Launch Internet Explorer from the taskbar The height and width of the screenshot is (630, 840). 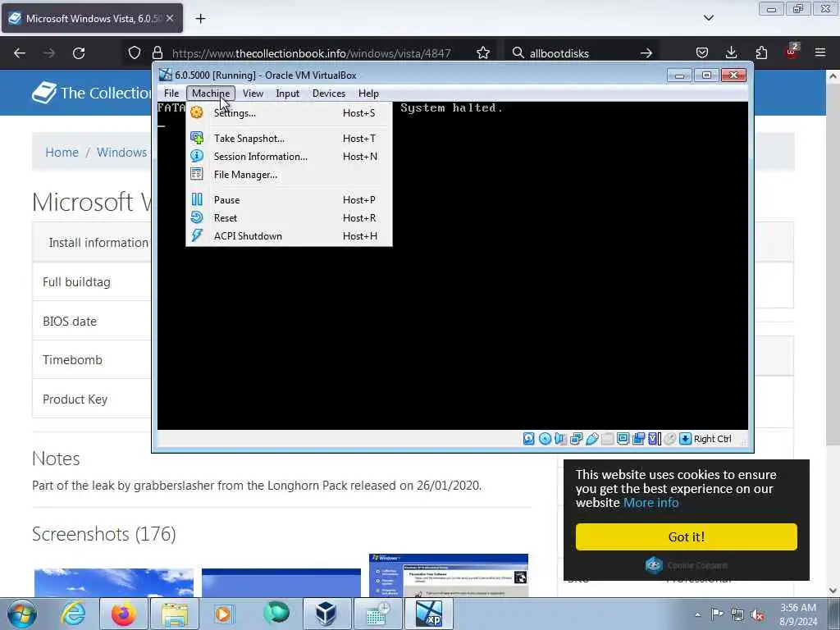[72, 614]
